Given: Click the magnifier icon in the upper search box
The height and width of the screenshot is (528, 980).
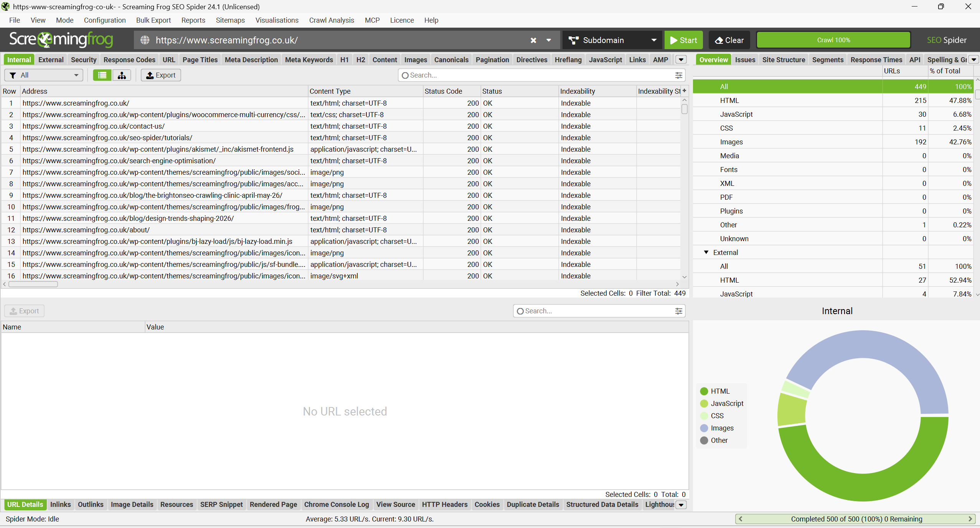Looking at the screenshot, I should tap(405, 75).
